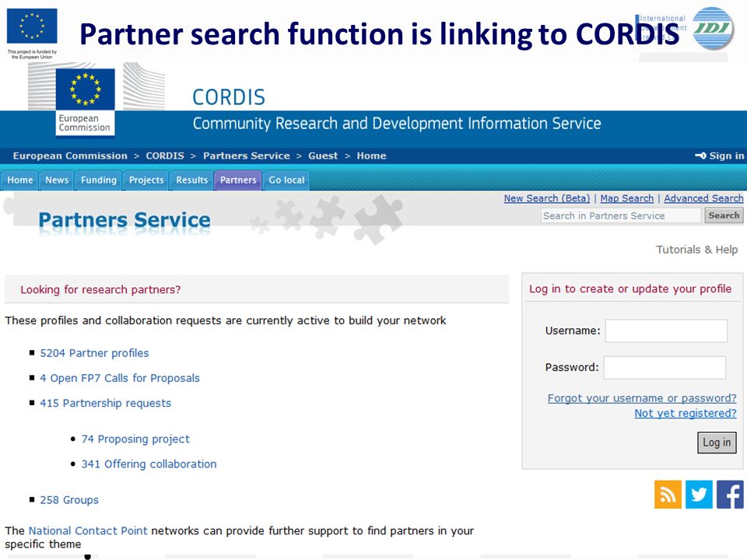
Task: Open New Search (Beta) link
Action: click(x=546, y=198)
